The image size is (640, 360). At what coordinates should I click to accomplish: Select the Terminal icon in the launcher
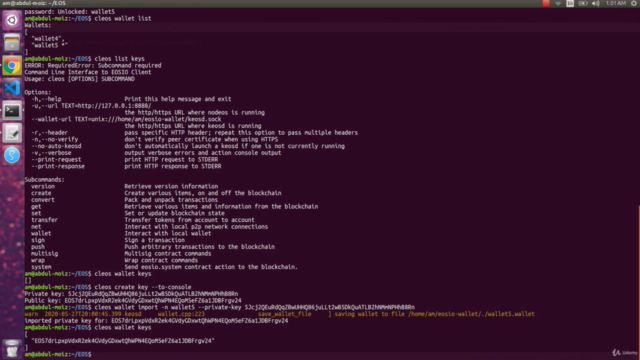click(12, 110)
